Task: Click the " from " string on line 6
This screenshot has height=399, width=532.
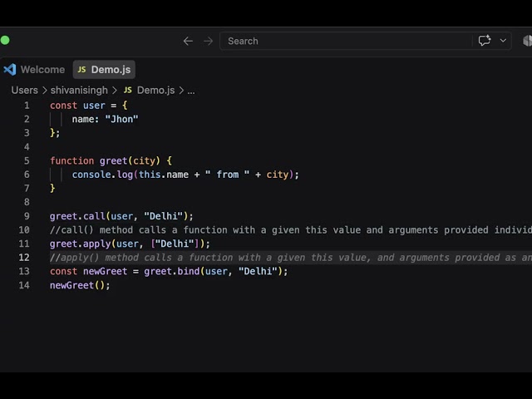Action: coord(227,175)
